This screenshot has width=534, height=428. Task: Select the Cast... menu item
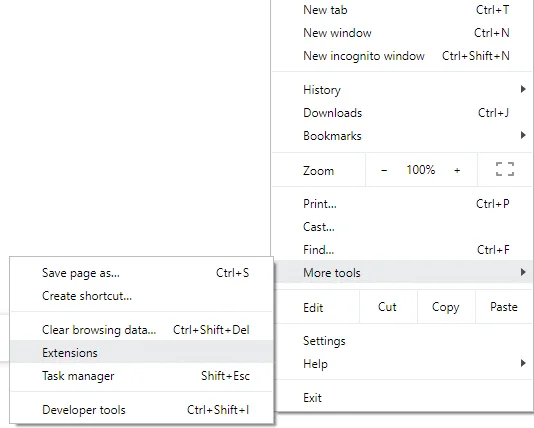click(x=402, y=227)
